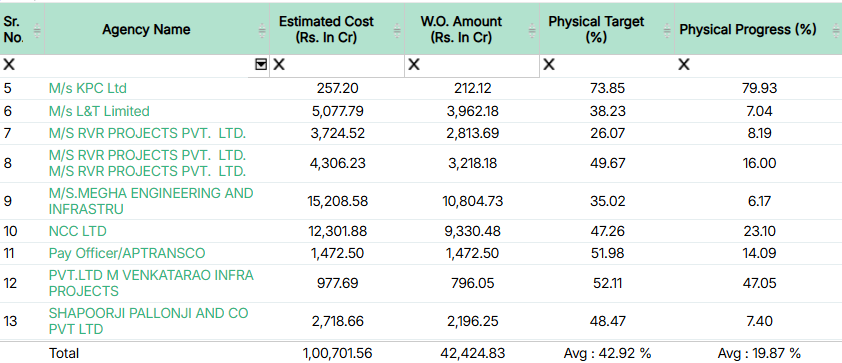Sort by the Sr. No. column sort icon
842x363 pixels.
37,31
